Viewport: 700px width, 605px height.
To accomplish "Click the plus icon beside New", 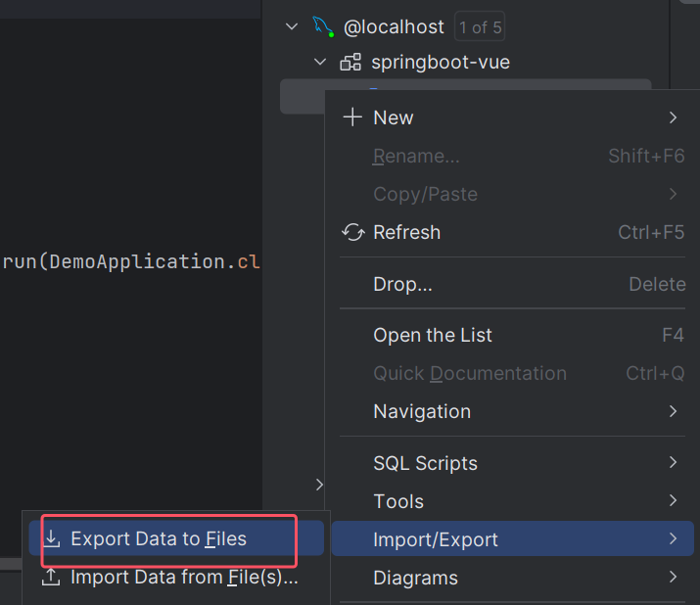I will point(352,117).
